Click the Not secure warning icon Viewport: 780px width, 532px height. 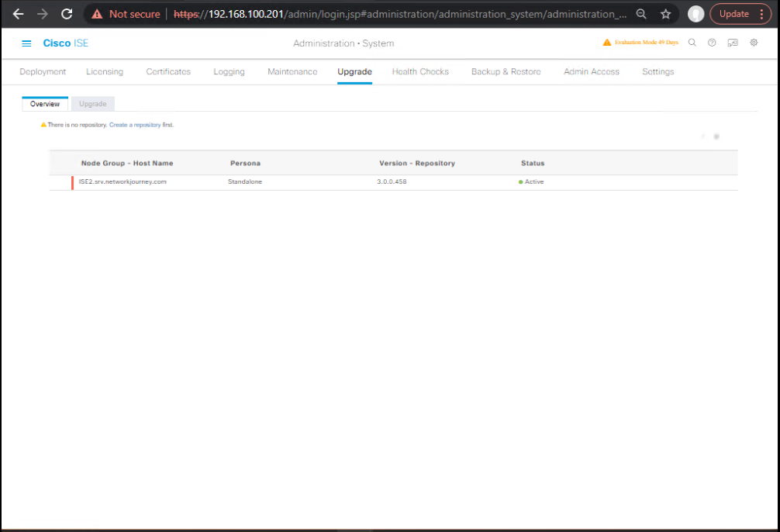(97, 14)
